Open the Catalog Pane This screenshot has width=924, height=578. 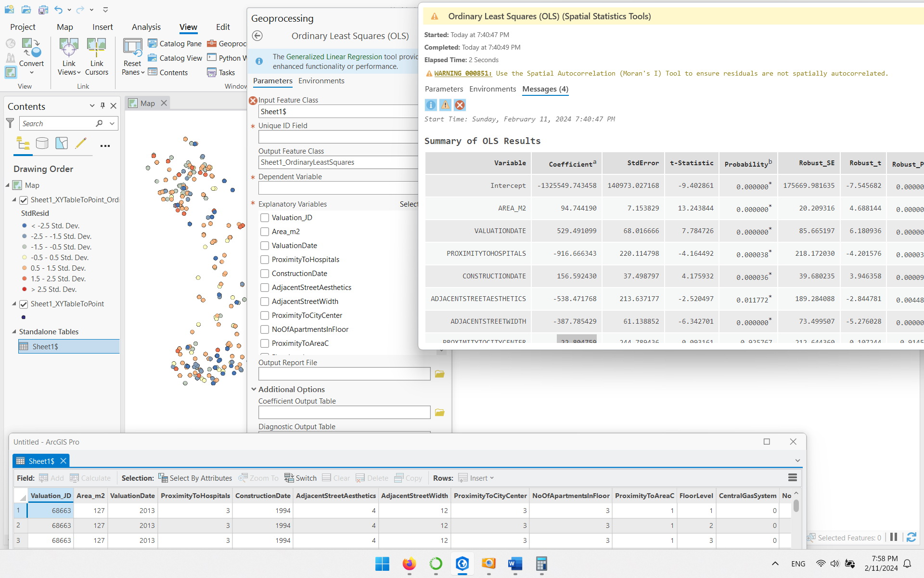pos(175,43)
